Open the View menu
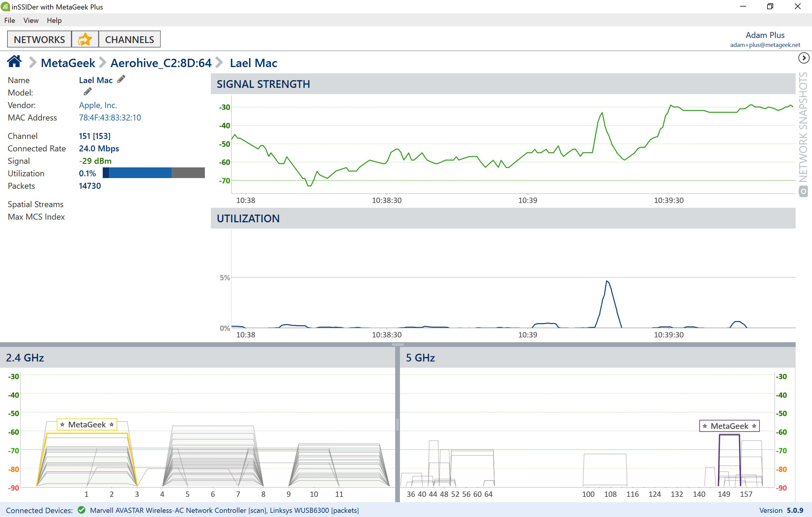Viewport: 812px width, 517px height. [31, 20]
